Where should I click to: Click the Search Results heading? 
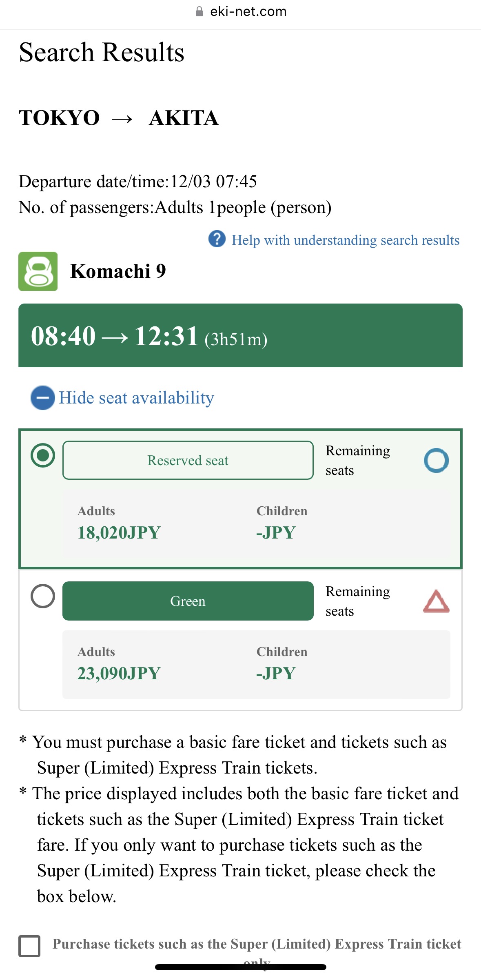[x=102, y=52]
